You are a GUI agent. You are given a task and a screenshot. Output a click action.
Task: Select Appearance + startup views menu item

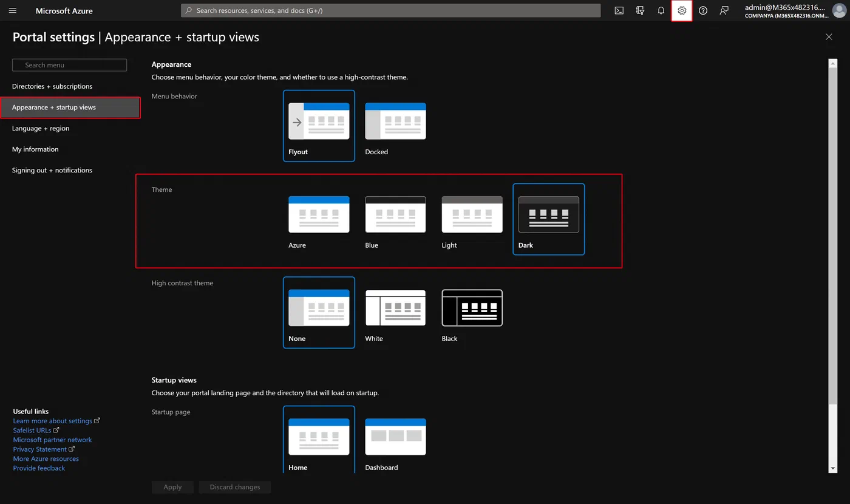click(70, 107)
